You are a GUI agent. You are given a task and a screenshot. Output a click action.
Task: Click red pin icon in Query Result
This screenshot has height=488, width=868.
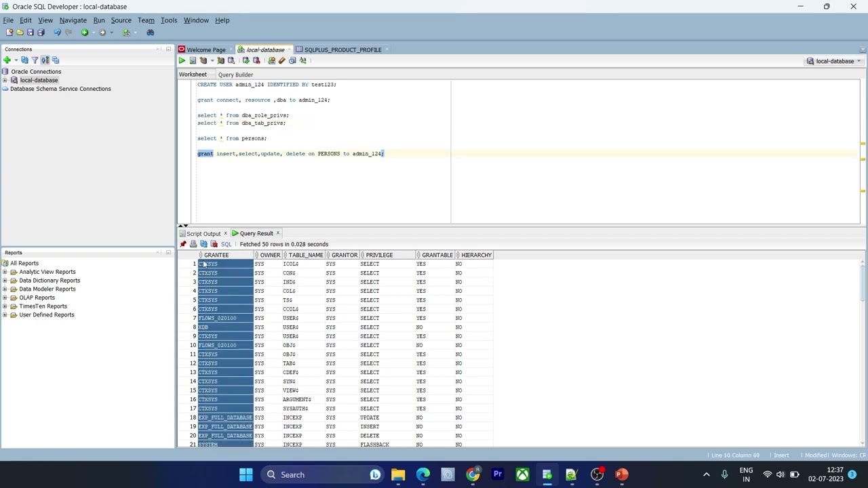coord(182,244)
